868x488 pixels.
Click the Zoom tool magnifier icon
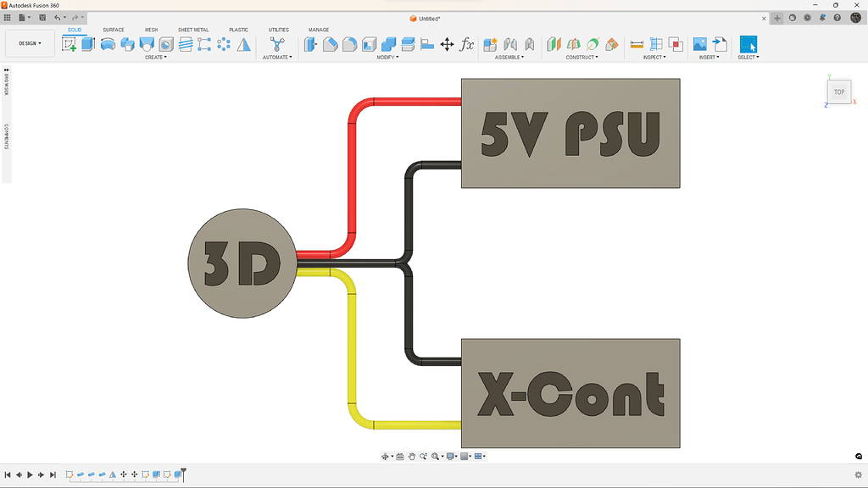coord(423,457)
